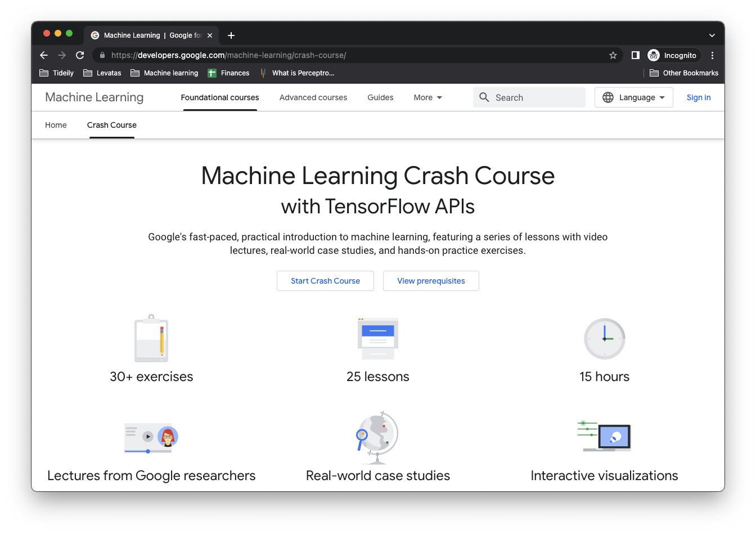Bookmark this page with the star icon
Screen dimensions: 756x533
coord(613,55)
